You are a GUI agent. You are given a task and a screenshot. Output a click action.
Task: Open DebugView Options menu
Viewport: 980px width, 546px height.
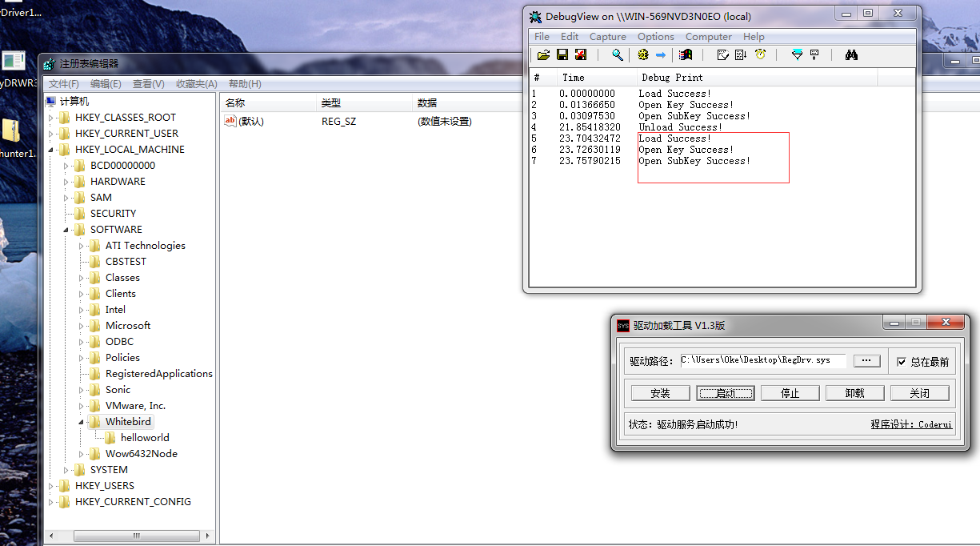[656, 37]
